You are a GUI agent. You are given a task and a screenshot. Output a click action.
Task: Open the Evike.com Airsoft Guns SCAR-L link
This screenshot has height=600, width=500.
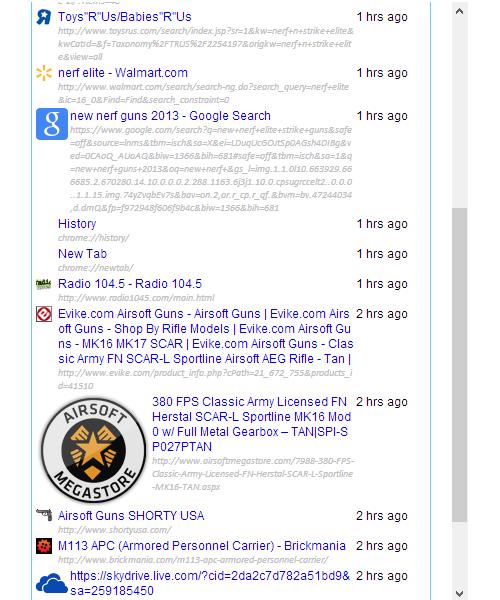[205, 336]
